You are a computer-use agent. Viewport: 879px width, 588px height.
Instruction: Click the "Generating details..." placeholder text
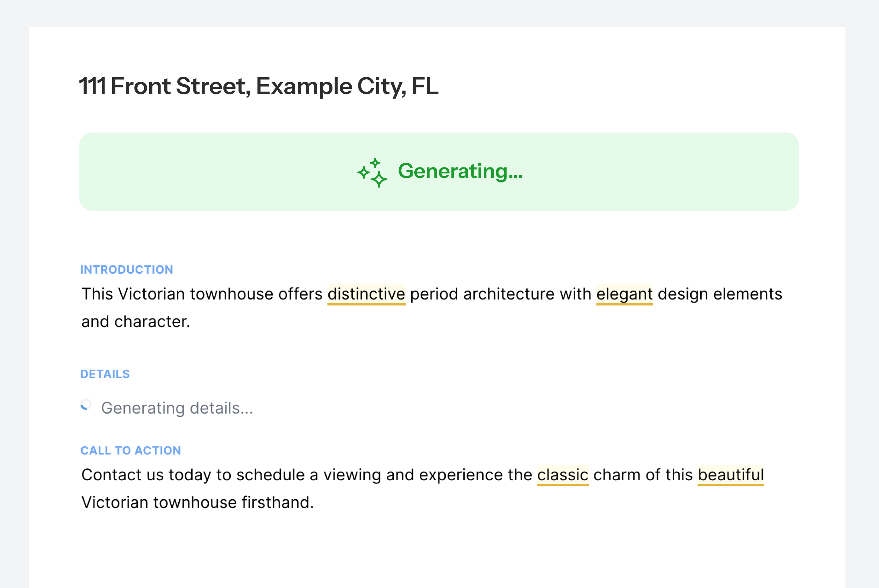pyautogui.click(x=177, y=408)
